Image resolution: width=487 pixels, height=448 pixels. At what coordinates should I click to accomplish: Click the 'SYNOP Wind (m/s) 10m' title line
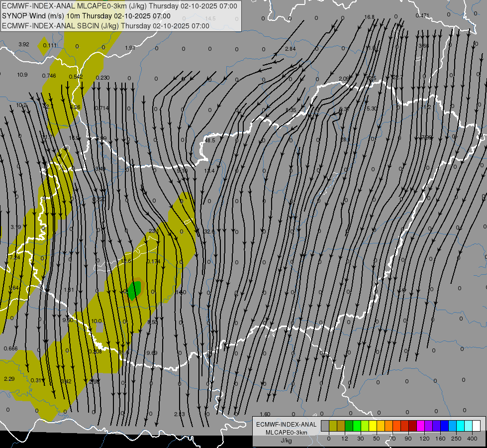pos(87,16)
